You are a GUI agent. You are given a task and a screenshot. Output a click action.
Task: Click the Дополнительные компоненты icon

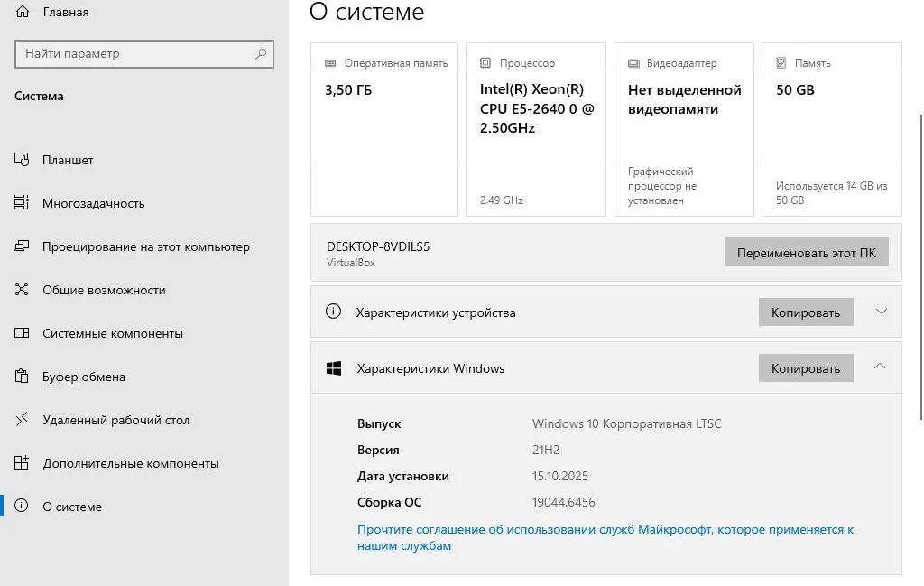pyautogui.click(x=23, y=463)
